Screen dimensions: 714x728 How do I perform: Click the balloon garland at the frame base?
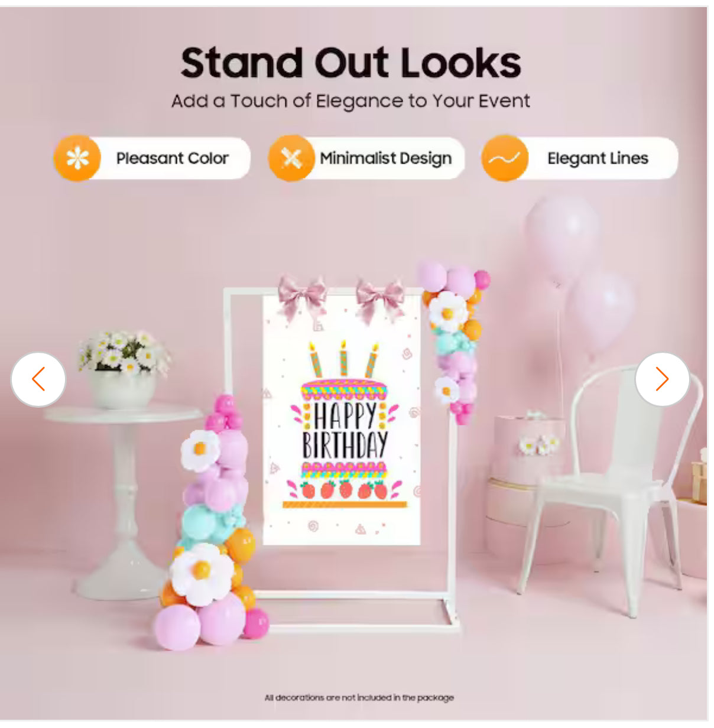coord(213,523)
